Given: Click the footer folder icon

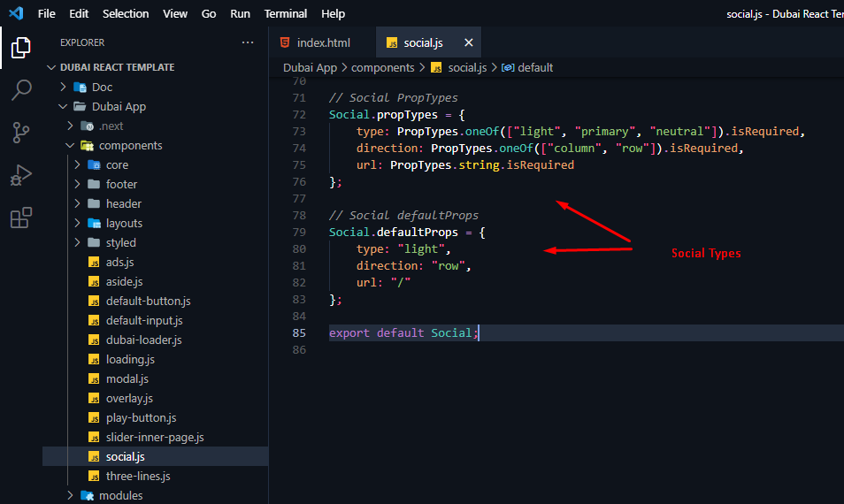Looking at the screenshot, I should pos(94,184).
